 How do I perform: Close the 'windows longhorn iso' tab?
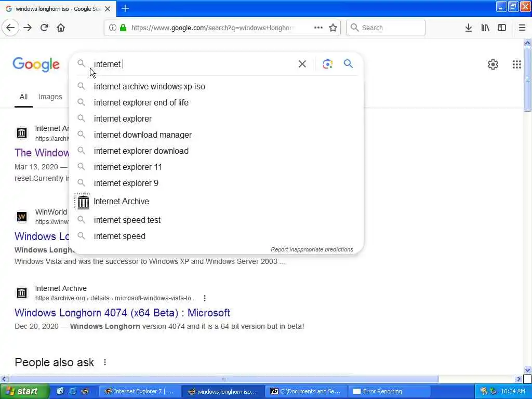tap(108, 9)
